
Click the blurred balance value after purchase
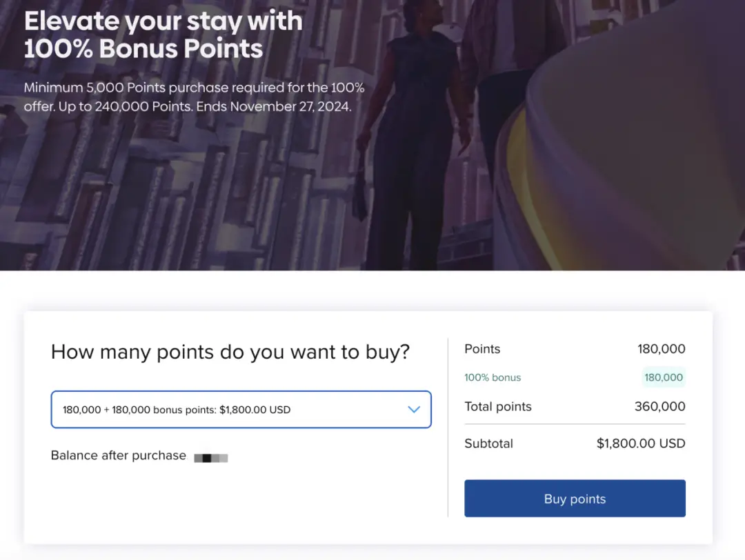pos(211,457)
